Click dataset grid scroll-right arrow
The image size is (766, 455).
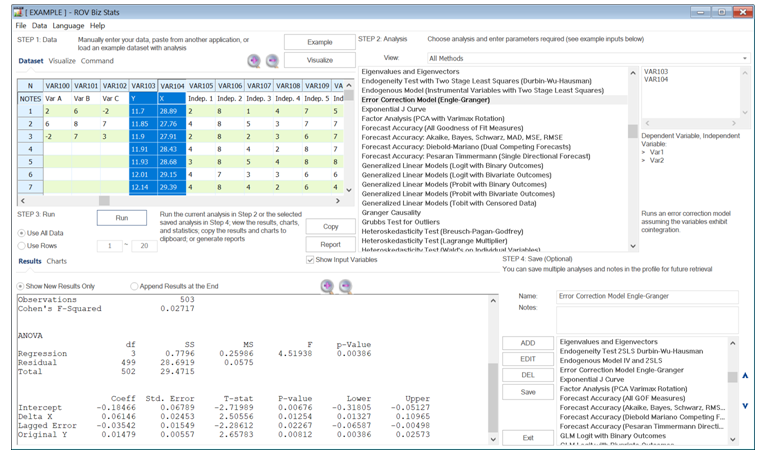click(338, 200)
